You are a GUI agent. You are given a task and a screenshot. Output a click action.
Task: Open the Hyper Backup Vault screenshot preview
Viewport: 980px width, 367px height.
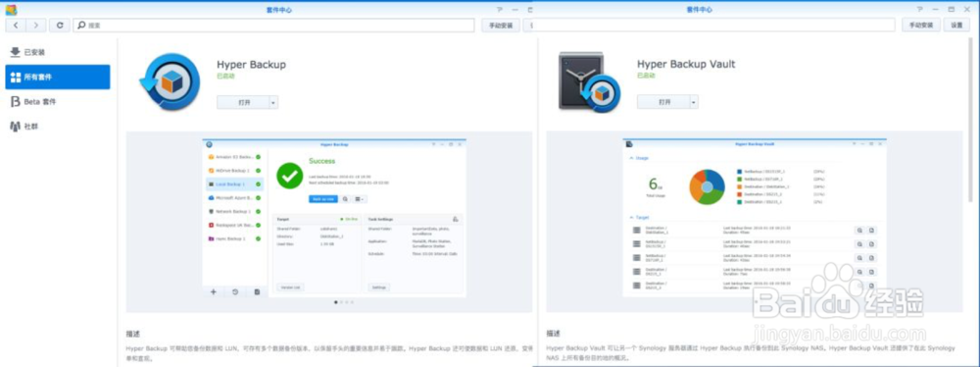click(755, 217)
